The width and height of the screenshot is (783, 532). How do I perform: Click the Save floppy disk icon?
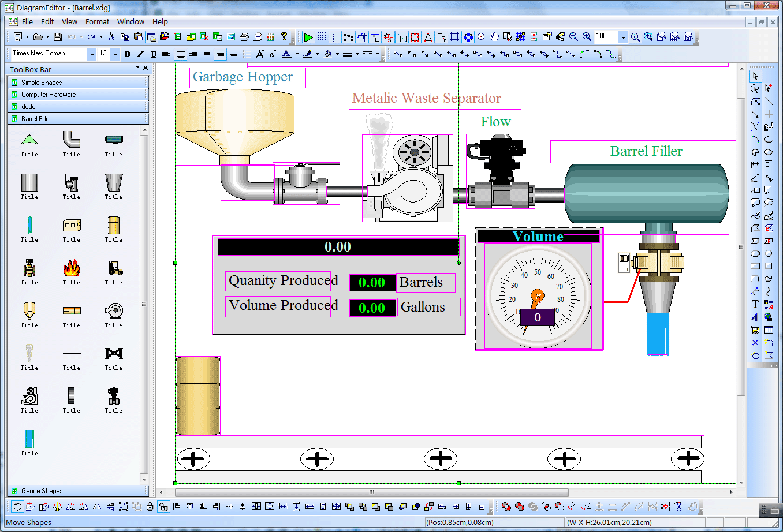point(58,37)
